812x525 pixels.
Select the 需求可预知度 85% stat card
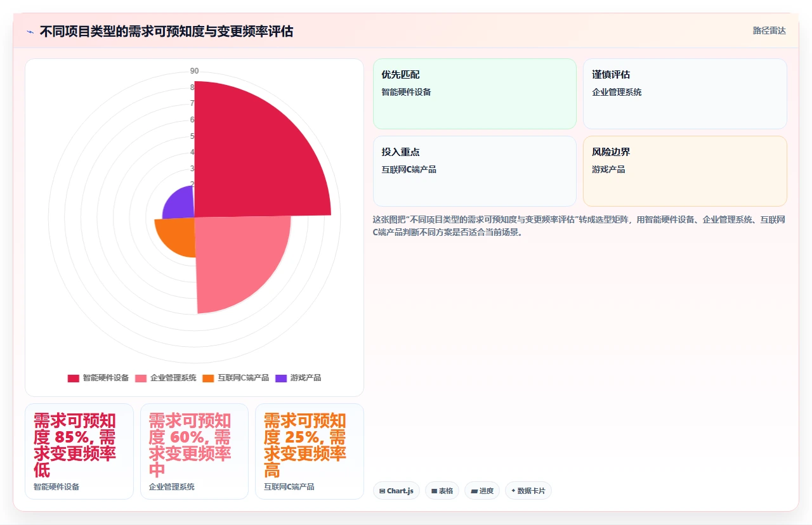pos(79,451)
